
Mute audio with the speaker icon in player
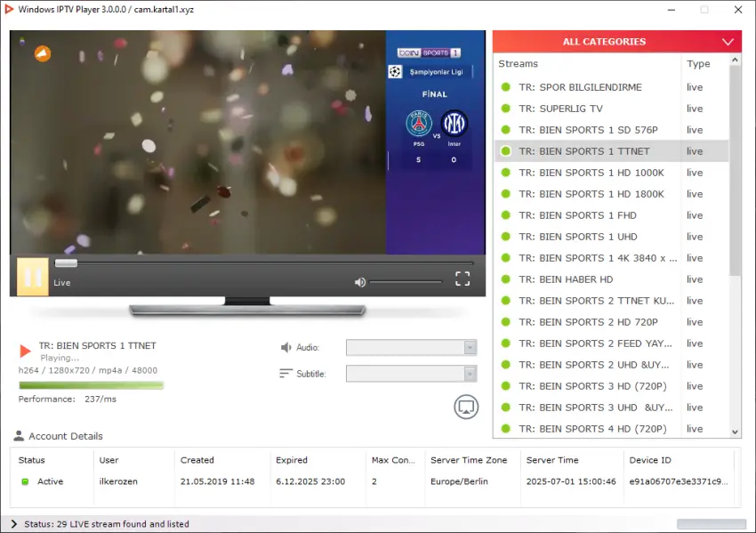coord(360,282)
